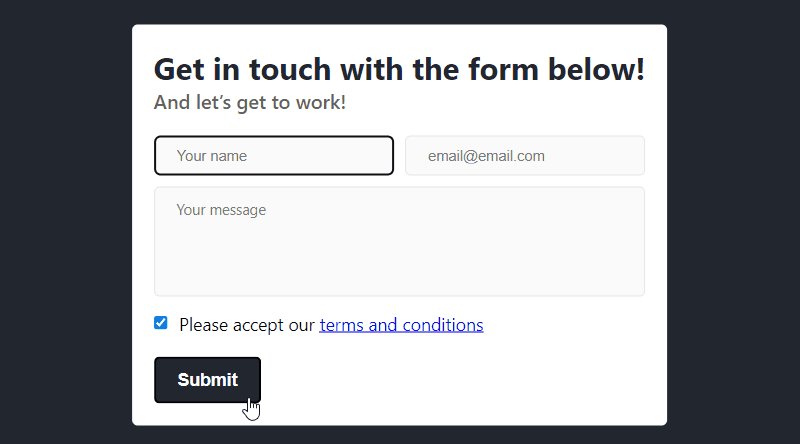Activate the large message text area
The image size is (800, 444).
coord(399,242)
